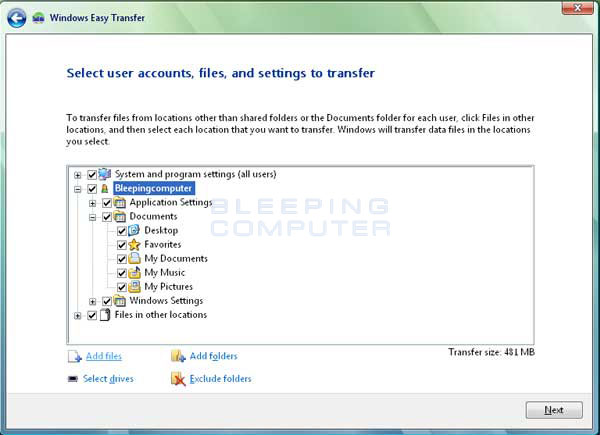
Task: Click the My Pictures folder icon
Action: pyautogui.click(x=134, y=287)
